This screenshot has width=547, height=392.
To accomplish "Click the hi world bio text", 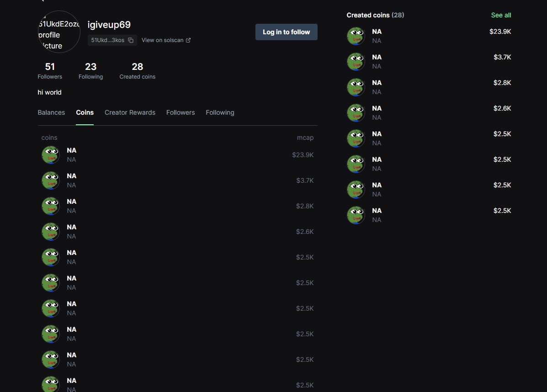I will (x=49, y=92).
